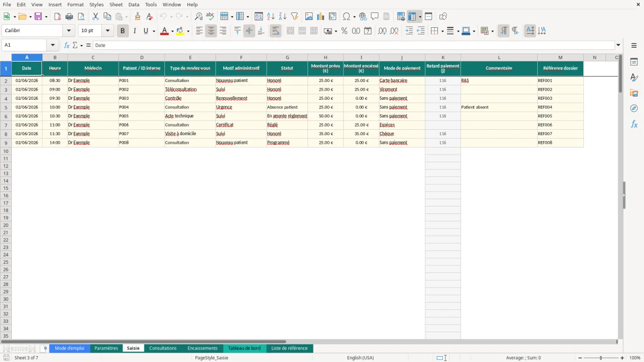
Task: Increase the indent
Action: 409,31
